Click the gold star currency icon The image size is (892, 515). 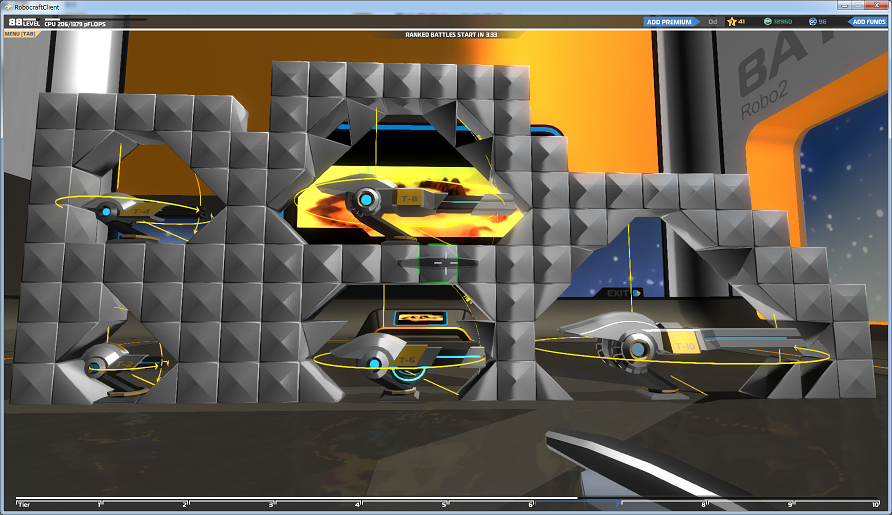[x=732, y=22]
